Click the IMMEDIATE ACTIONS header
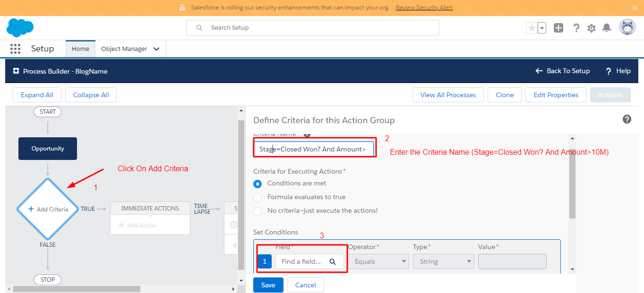Screen dimensions: 644x293 pos(150,208)
